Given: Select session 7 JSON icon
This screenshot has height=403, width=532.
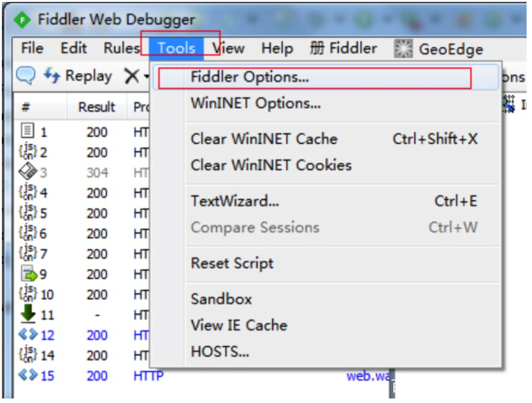Looking at the screenshot, I should click(x=27, y=254).
